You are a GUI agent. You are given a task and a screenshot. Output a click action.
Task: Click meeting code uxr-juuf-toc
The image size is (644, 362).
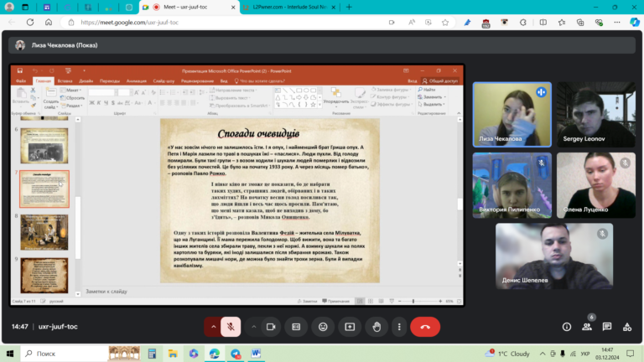coord(58,327)
